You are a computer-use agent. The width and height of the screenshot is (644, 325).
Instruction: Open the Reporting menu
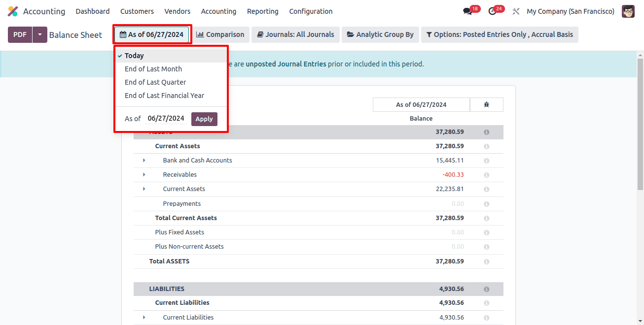coord(263,11)
